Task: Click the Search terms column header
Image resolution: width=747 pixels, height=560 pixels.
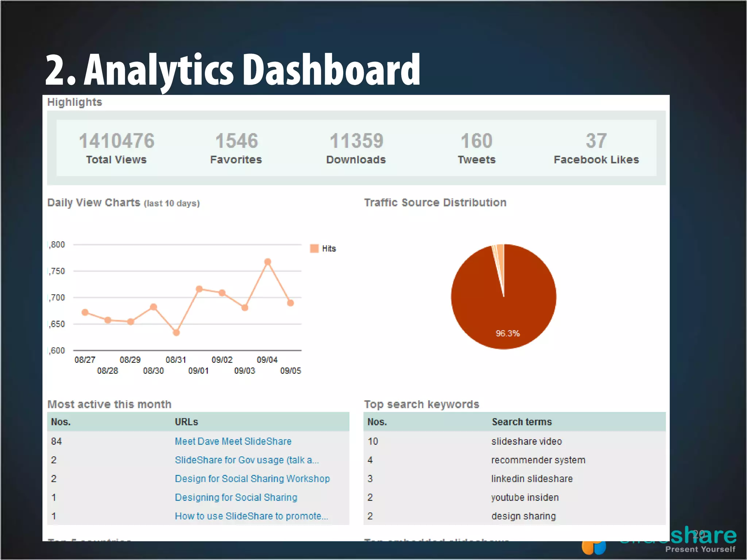Action: tap(522, 422)
